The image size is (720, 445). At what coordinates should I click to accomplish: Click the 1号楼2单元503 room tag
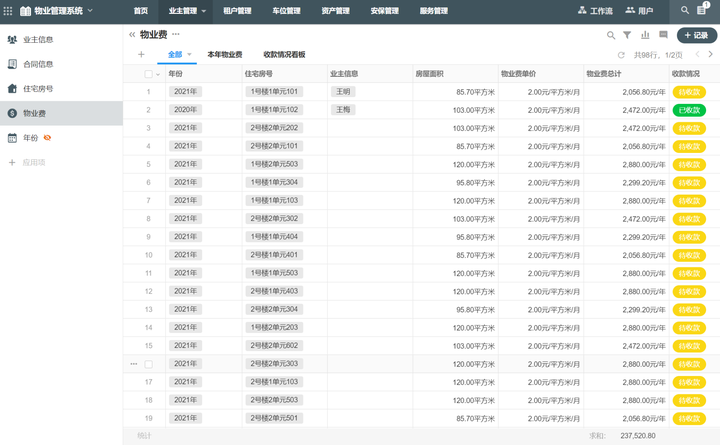[x=274, y=164]
